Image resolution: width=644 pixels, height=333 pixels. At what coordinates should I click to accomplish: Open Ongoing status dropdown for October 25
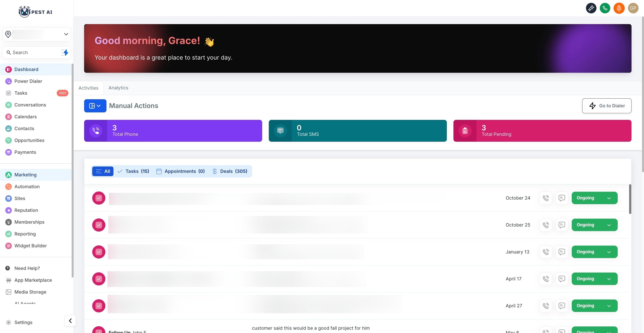pos(594,225)
